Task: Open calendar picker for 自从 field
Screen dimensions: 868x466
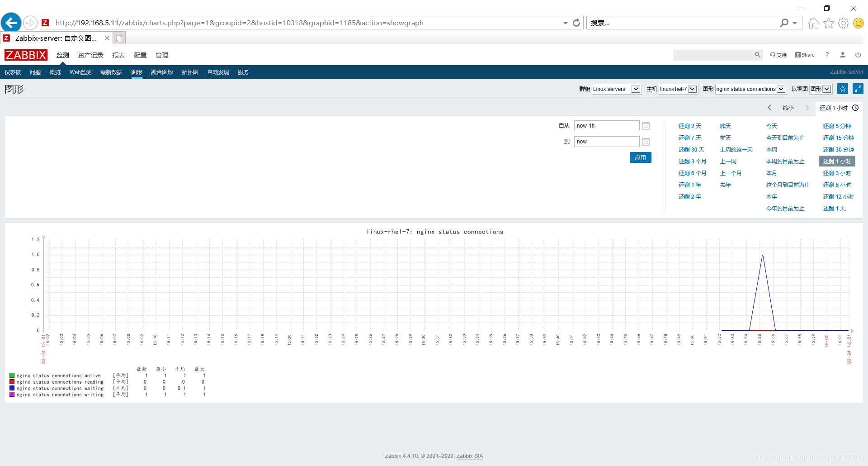Action: (646, 126)
